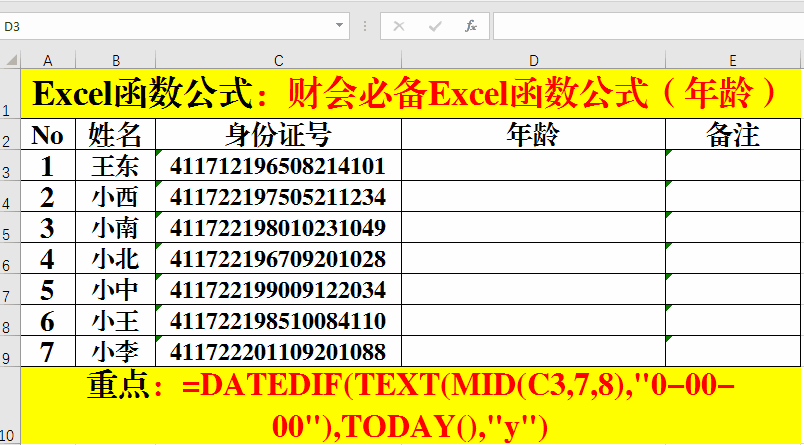Click the 备注 header cell
The width and height of the screenshot is (804, 445).
tap(733, 135)
